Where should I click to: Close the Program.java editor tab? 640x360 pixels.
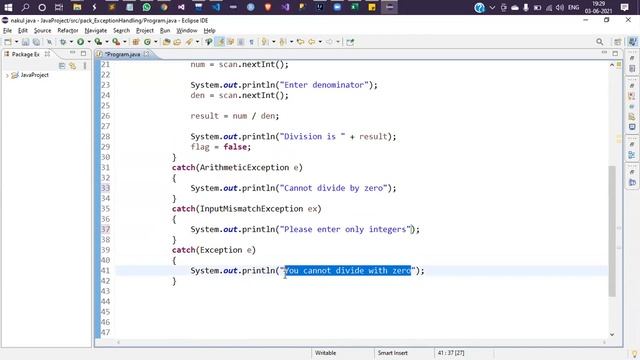147,54
